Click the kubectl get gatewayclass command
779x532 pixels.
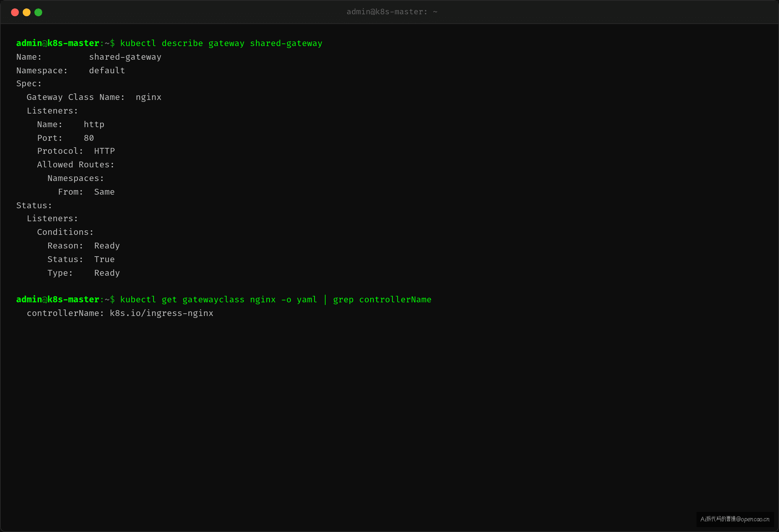pyautogui.click(x=276, y=299)
